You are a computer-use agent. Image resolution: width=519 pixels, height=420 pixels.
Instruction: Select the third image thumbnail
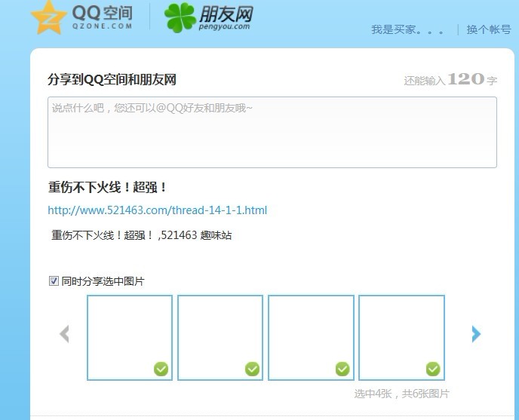(311, 338)
